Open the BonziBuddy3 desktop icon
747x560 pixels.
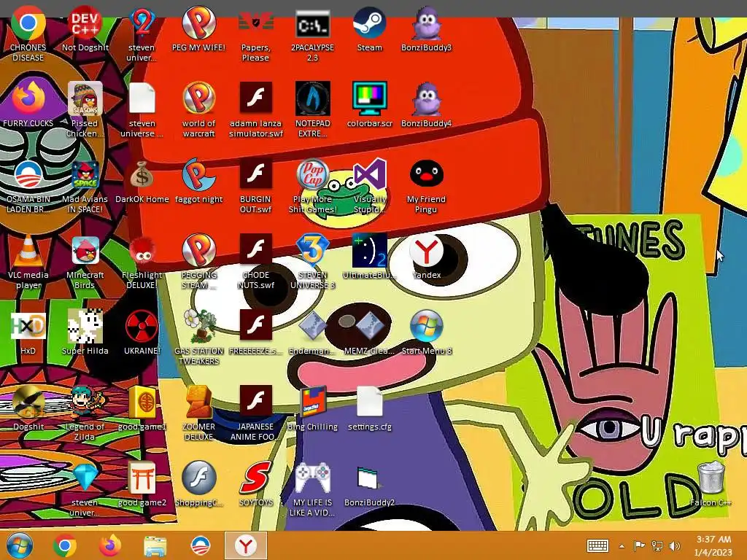(x=426, y=24)
